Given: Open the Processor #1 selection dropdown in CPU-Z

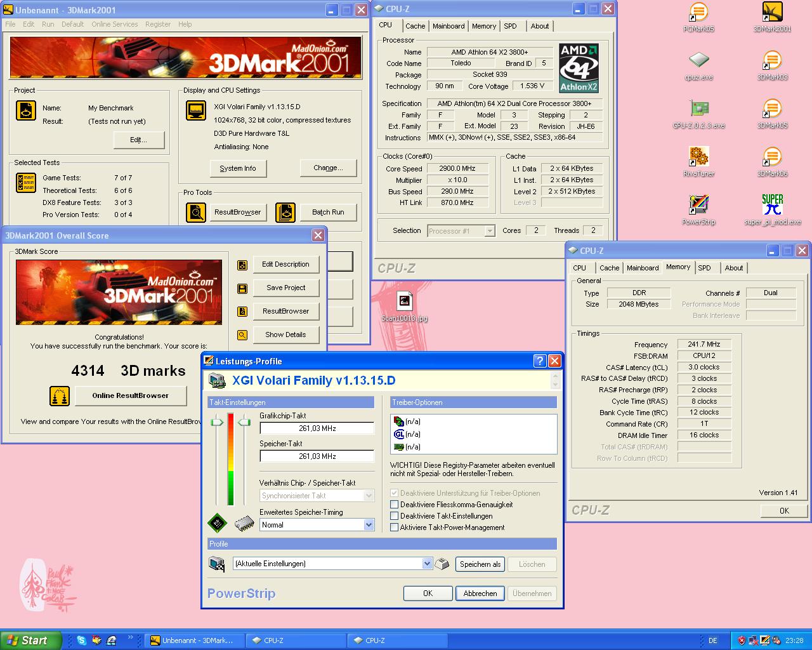Looking at the screenshot, I should coord(490,231).
